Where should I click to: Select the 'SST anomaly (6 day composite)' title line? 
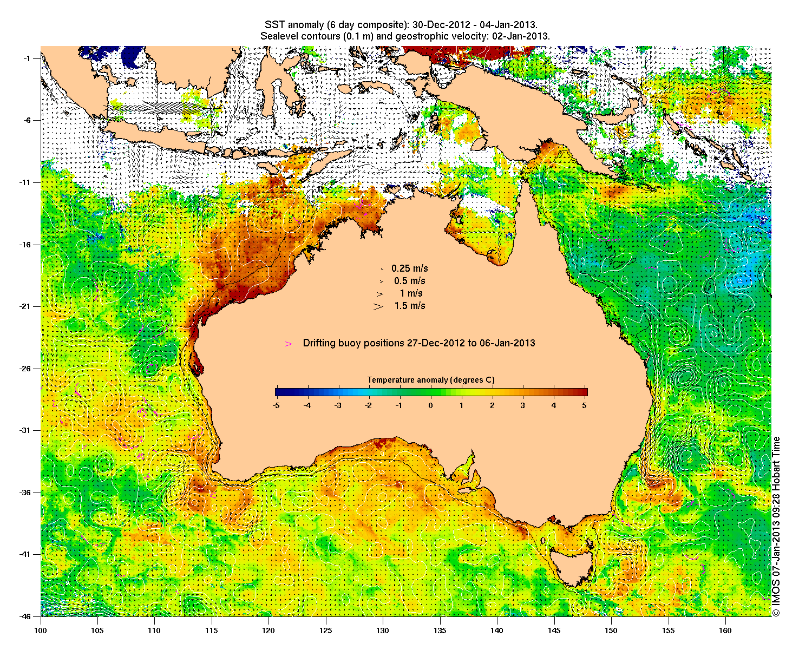tap(401, 25)
